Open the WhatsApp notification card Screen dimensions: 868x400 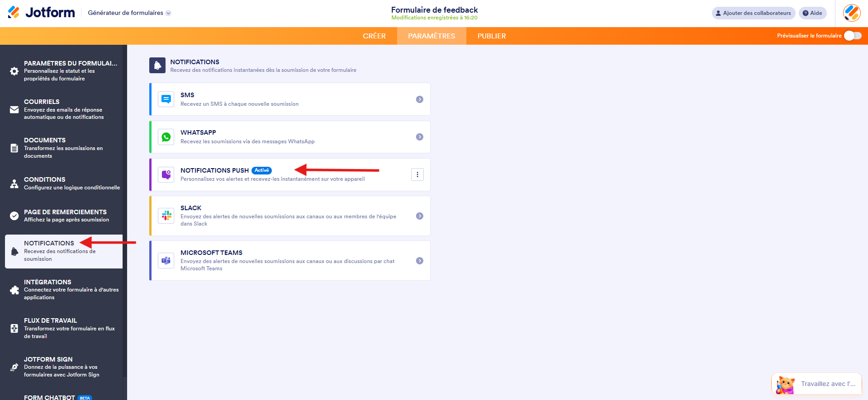[290, 137]
